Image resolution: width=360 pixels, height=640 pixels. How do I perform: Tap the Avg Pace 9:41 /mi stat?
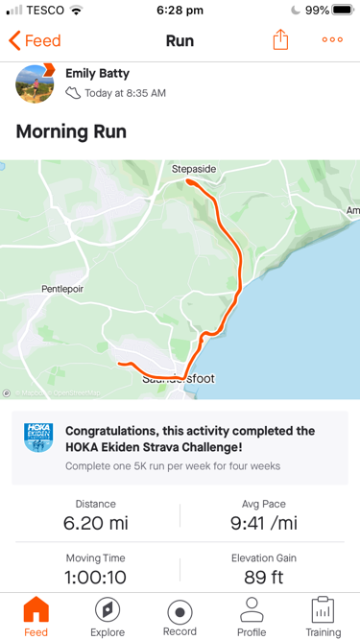(x=264, y=516)
